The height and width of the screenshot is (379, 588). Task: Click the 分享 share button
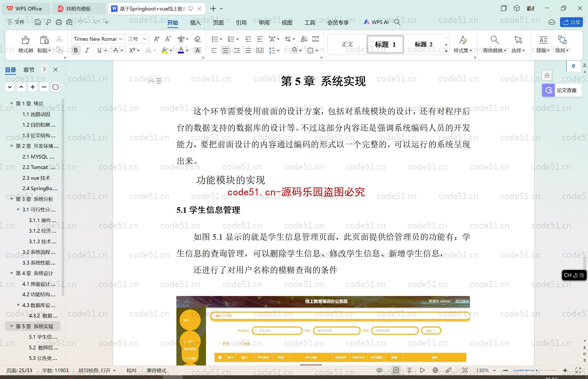point(572,23)
